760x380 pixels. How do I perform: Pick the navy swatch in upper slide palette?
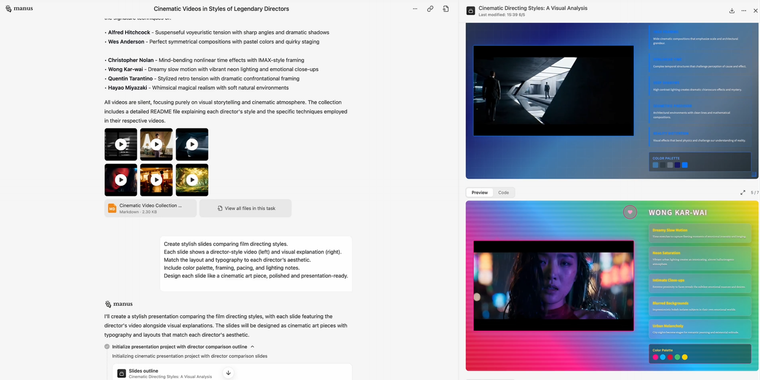tap(677, 165)
